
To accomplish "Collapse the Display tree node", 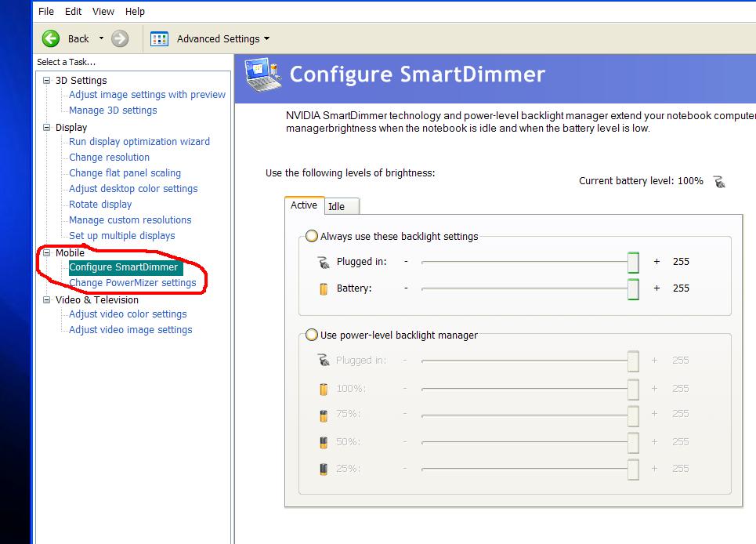I will coord(47,127).
